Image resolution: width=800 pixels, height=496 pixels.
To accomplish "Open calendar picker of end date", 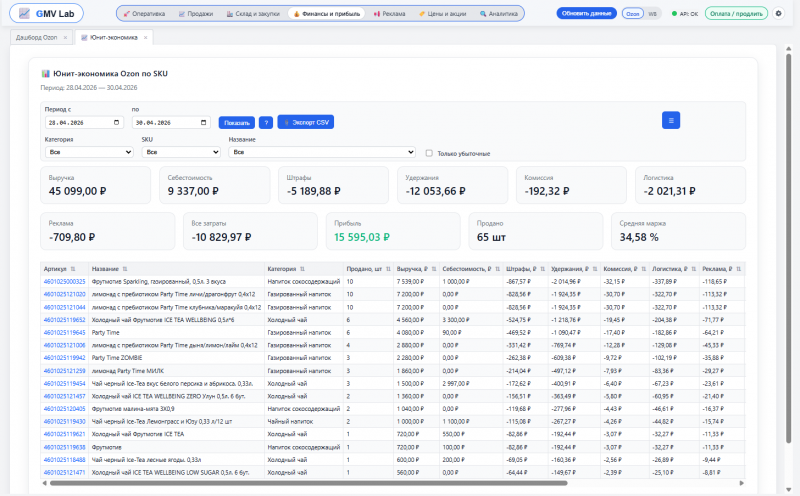I will pyautogui.click(x=204, y=122).
